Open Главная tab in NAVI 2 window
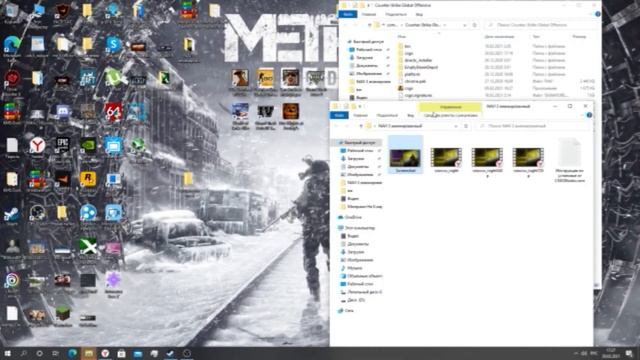This screenshot has height=360, width=640. coord(360,116)
